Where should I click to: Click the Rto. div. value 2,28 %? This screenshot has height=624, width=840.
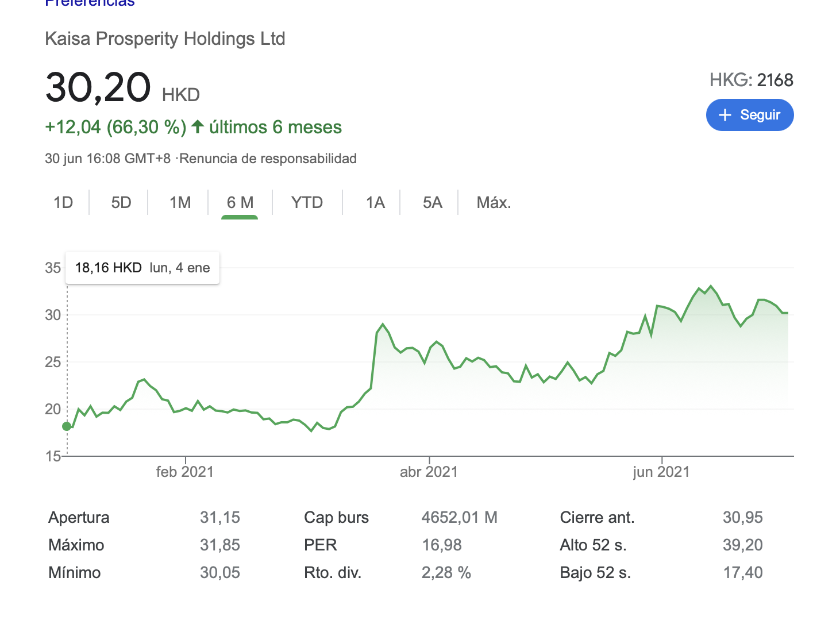pos(446,573)
